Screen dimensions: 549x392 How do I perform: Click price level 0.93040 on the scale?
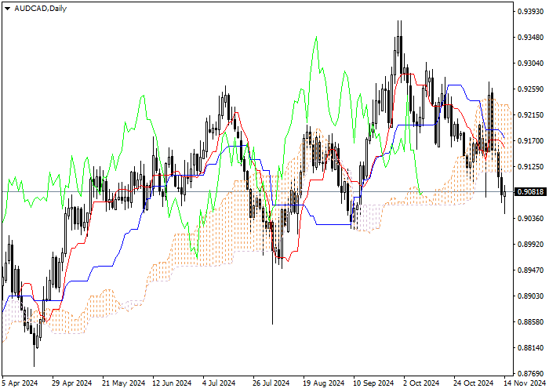tap(531, 64)
